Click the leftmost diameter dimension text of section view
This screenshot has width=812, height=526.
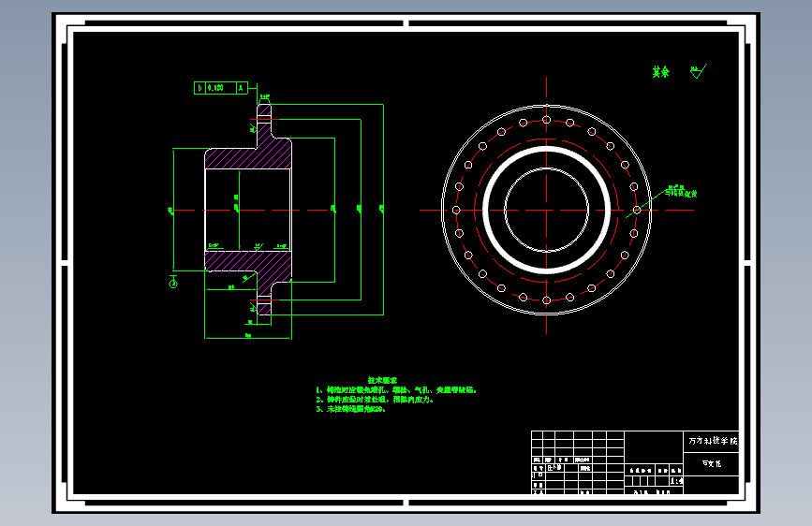pos(170,211)
